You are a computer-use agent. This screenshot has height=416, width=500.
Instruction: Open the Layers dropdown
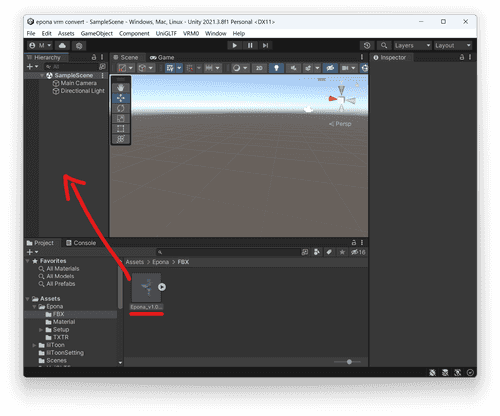(x=412, y=46)
